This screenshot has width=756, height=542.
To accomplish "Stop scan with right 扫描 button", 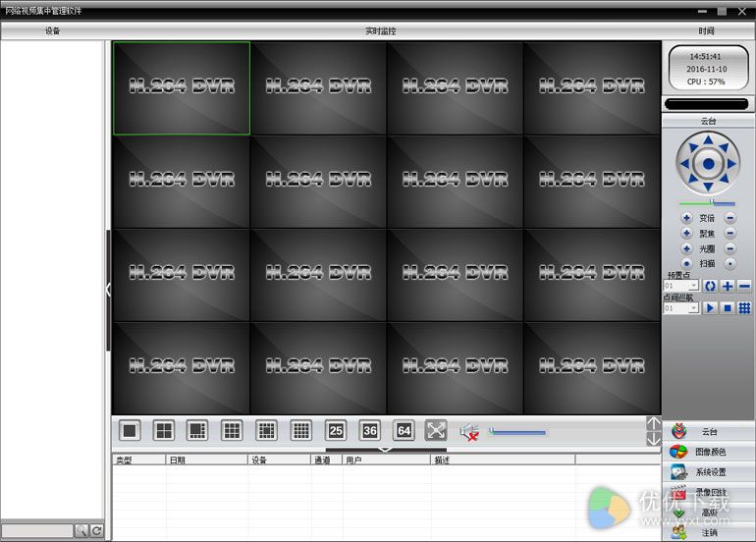I will 730,264.
